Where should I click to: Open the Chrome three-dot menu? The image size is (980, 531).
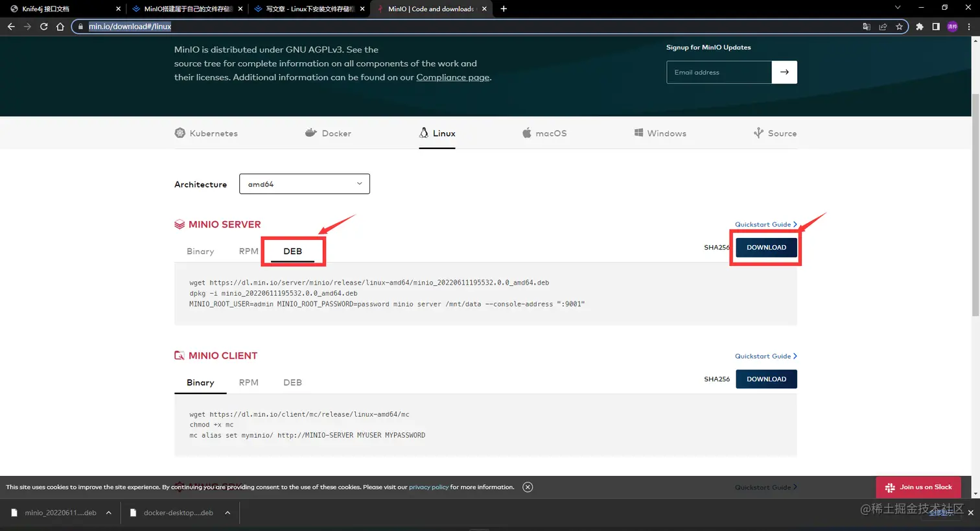click(x=969, y=27)
